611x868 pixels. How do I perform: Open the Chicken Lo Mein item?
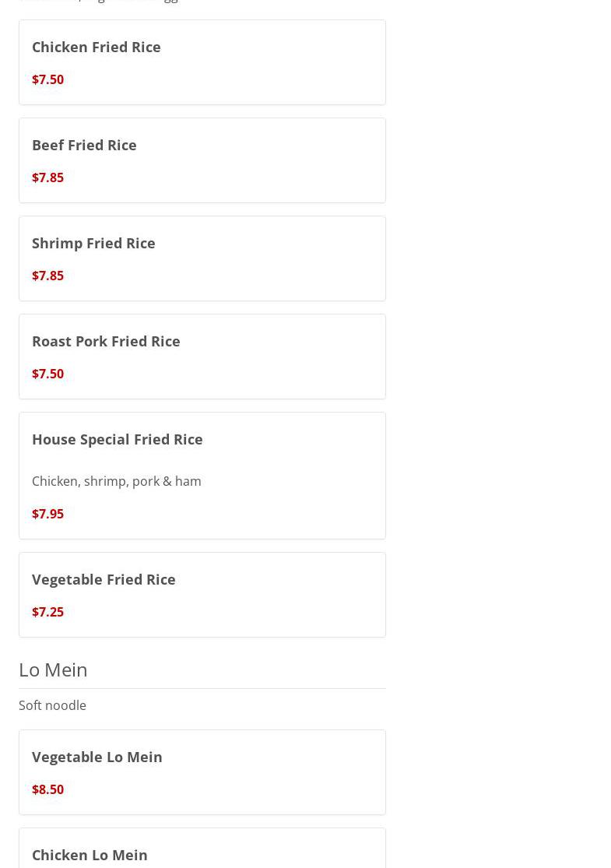coord(90,855)
